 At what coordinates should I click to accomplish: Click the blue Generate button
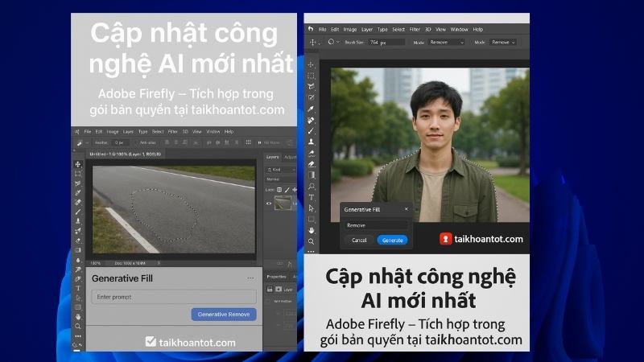pos(392,240)
